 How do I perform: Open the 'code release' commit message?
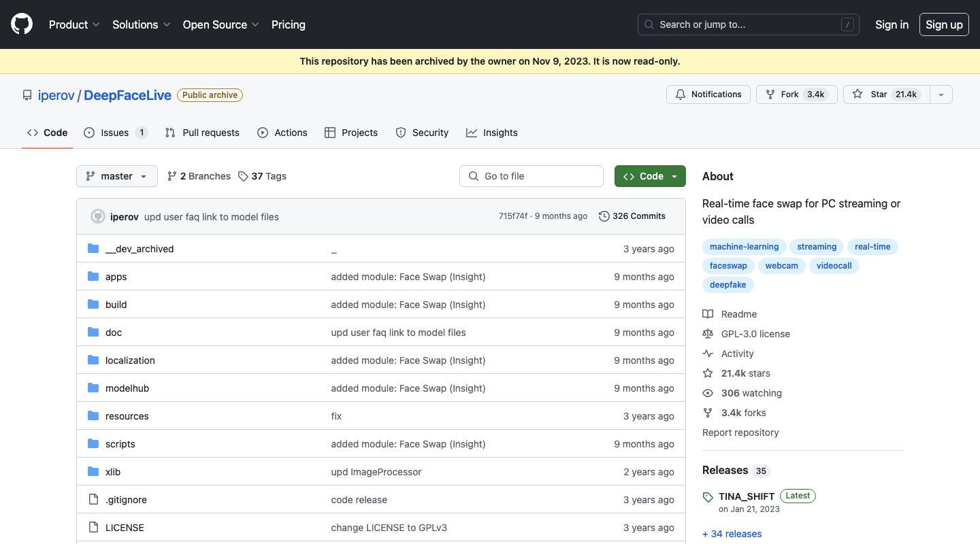tap(359, 500)
